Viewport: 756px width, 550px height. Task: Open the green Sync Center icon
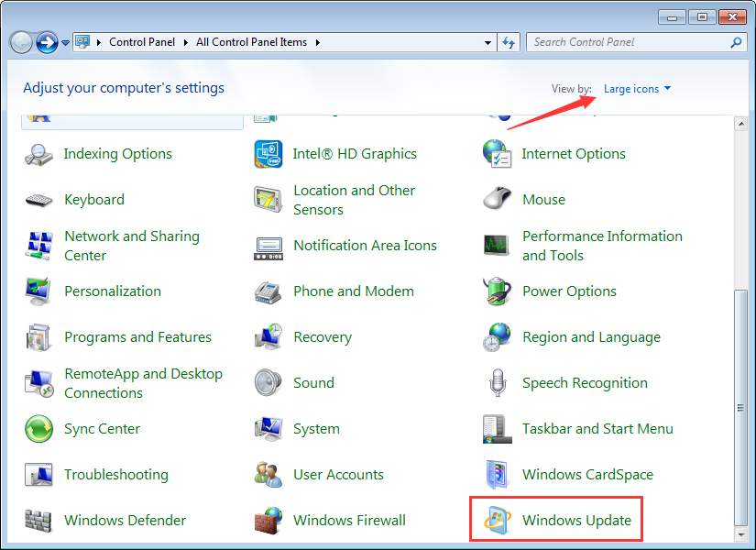pos(38,429)
